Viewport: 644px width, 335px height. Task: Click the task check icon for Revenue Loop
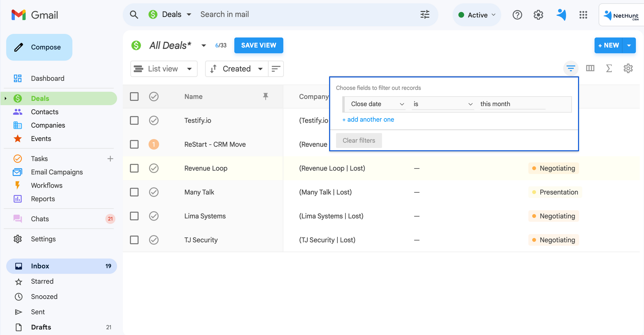154,168
